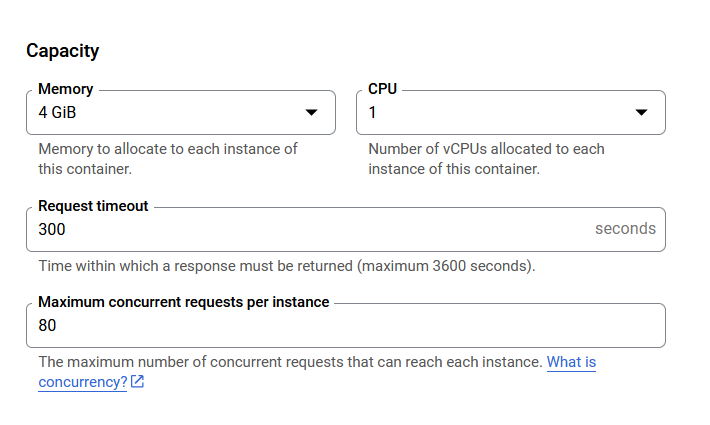Click the maximum 3600 seconds hint text
The image size is (710, 425).
point(287,266)
